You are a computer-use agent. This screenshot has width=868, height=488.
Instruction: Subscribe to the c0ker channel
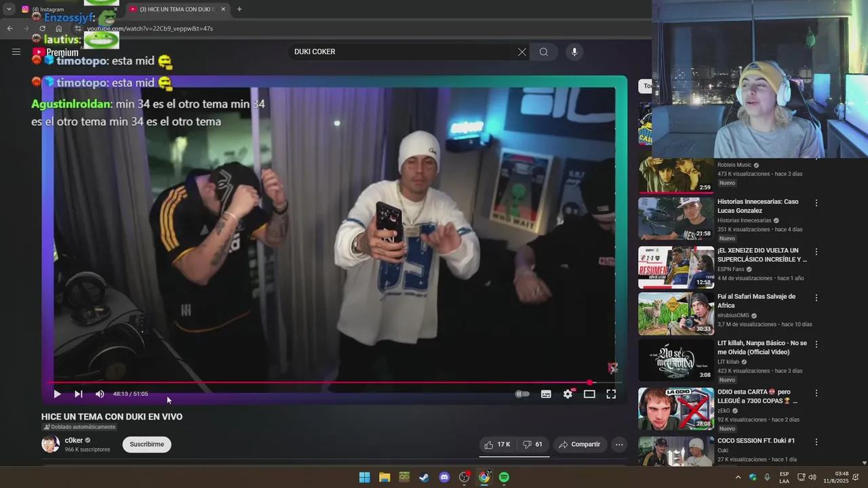(x=147, y=445)
